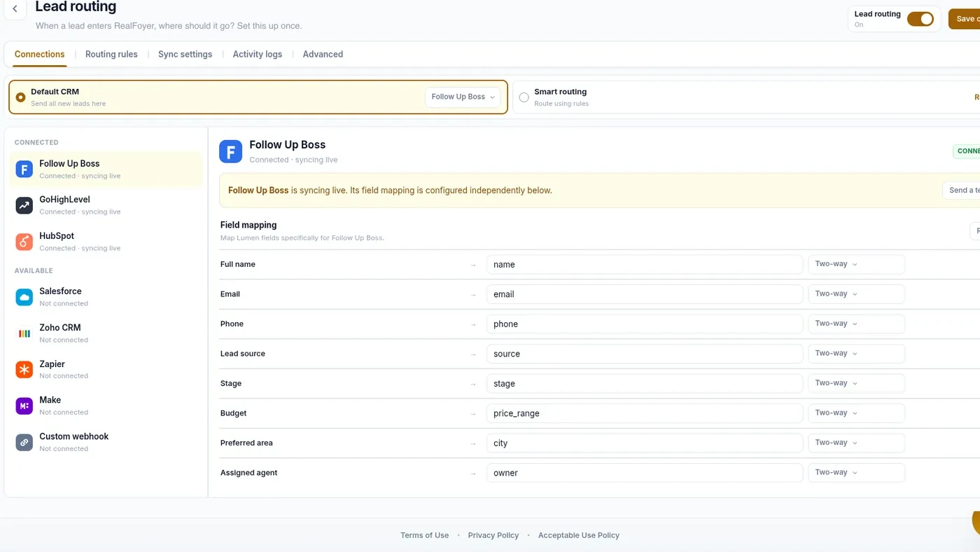Viewport: 980px width, 552px height.
Task: Select GoHighLevel in connected list
Action: (106, 205)
